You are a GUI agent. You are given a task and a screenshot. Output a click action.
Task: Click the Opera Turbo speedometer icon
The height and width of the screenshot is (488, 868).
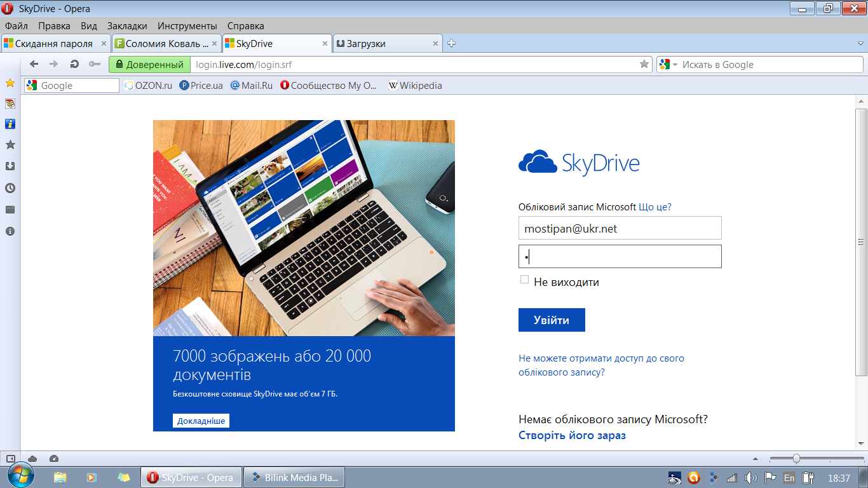[54, 459]
